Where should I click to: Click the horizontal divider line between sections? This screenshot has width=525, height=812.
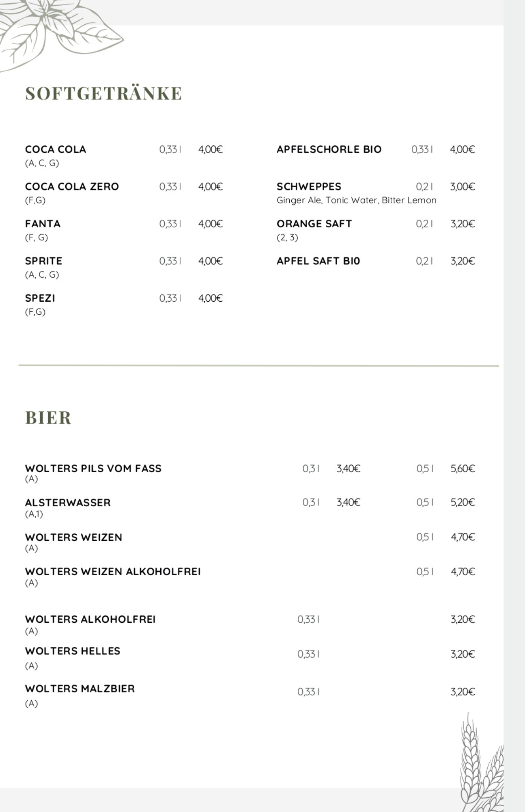258,366
